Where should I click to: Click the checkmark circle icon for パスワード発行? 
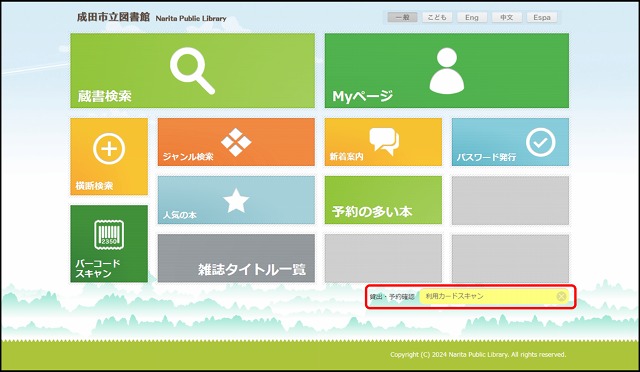click(x=540, y=143)
